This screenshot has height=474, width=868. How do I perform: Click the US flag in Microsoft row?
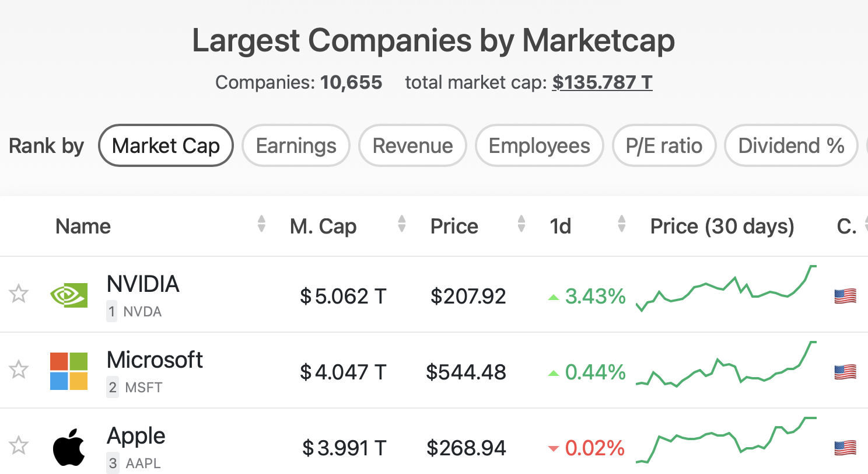[845, 372]
